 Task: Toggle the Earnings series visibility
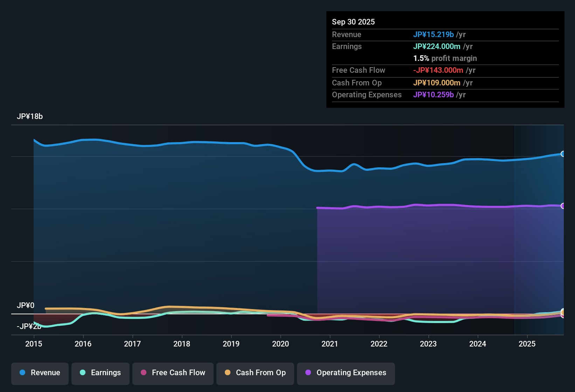click(x=100, y=373)
